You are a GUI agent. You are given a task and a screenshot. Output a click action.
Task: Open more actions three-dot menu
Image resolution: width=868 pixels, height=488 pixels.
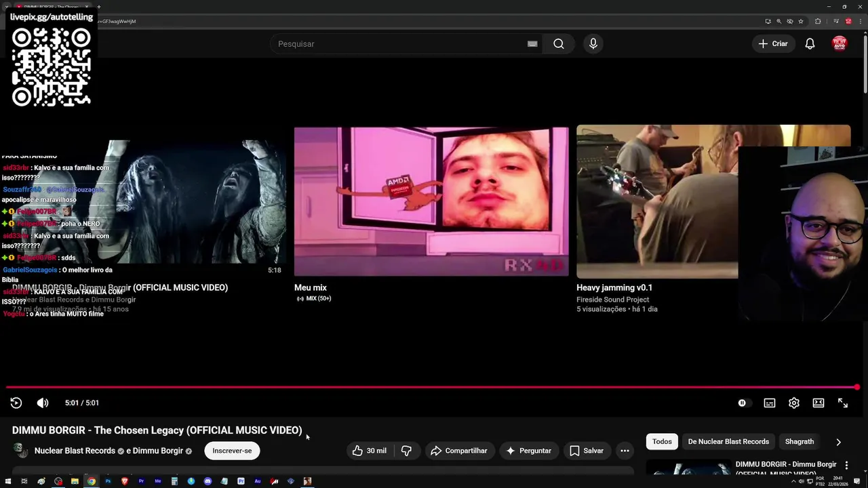tap(625, 451)
